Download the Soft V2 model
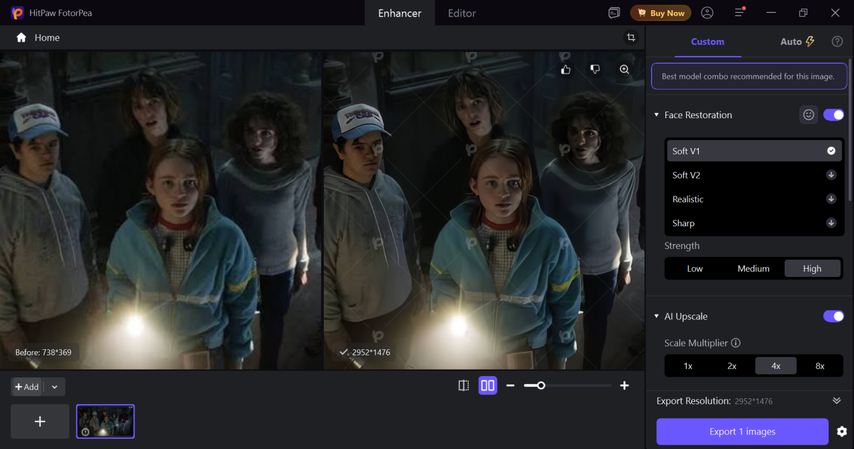 (831, 175)
